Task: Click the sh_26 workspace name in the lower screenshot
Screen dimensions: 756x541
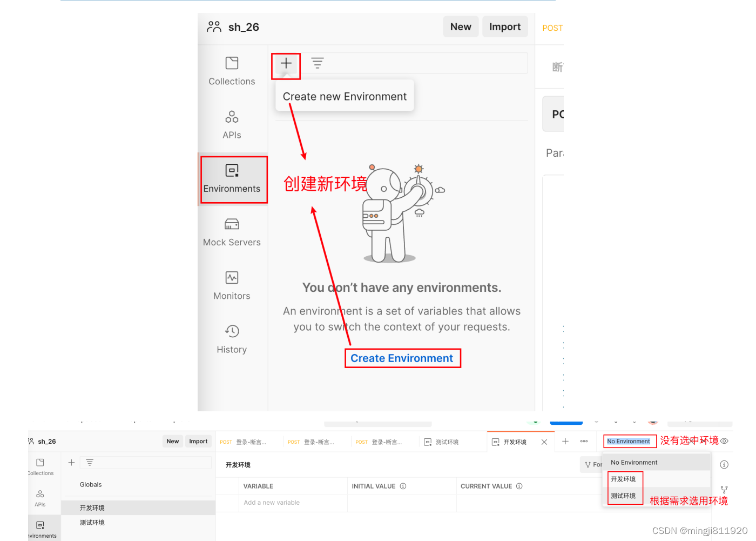Action: point(47,442)
